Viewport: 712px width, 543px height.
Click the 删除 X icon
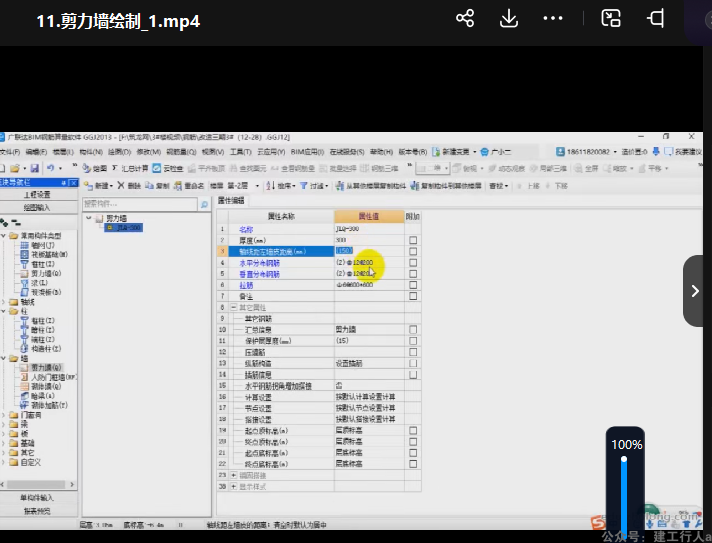(121, 185)
